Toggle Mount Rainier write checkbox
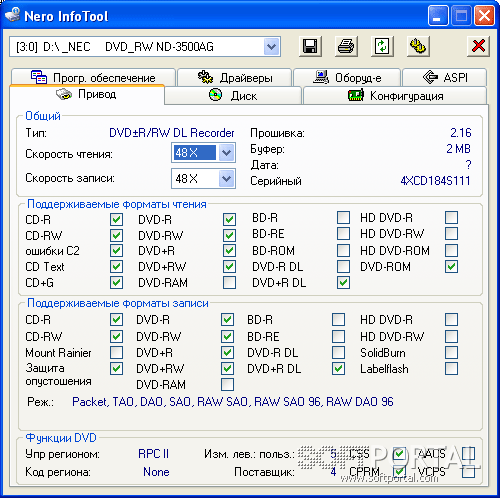Screen dimensions: 500x498 pyautogui.click(x=116, y=352)
